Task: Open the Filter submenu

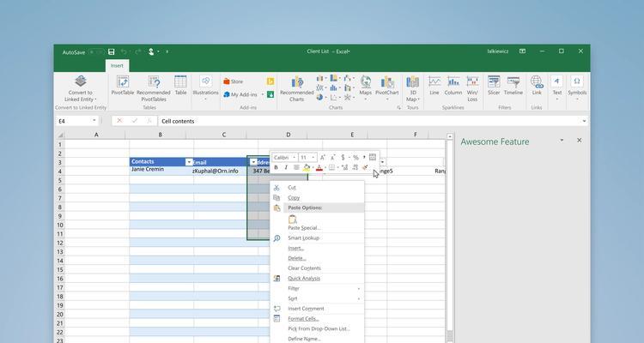Action: [x=317, y=288]
